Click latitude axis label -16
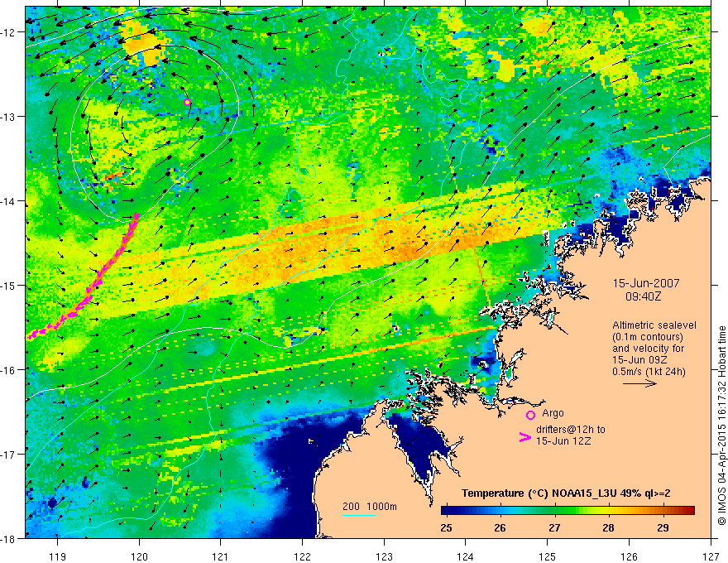Screen dimensions: 728x563 pos(8,370)
